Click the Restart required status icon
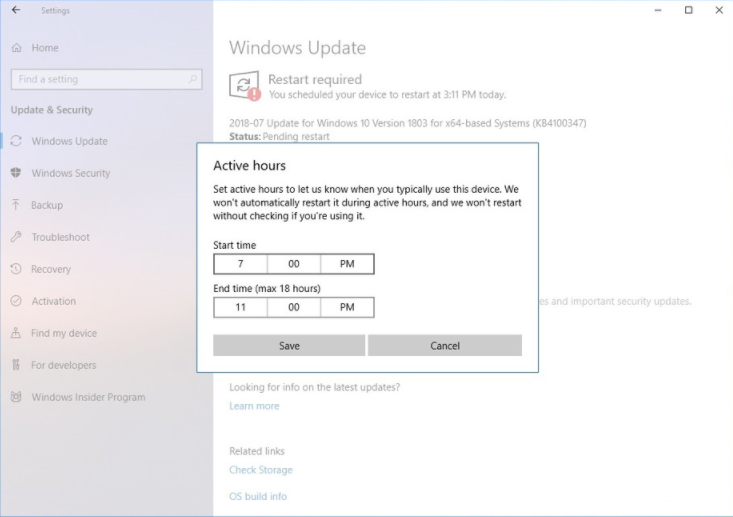This screenshot has width=733, height=517. 244,86
